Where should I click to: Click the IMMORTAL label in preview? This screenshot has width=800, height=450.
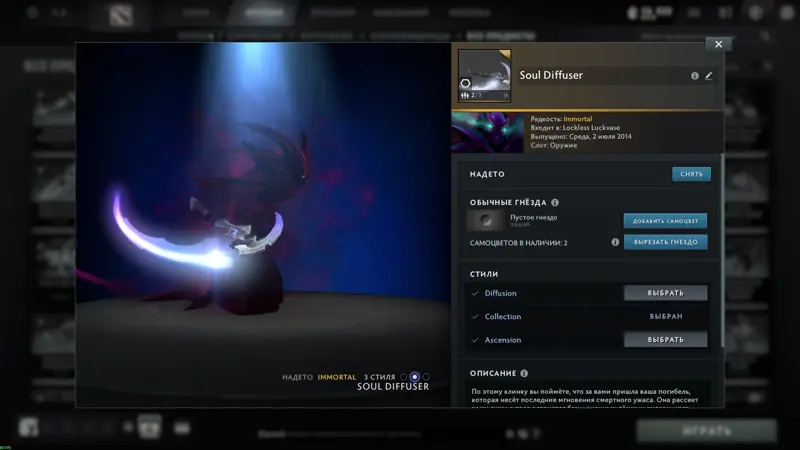(337, 377)
